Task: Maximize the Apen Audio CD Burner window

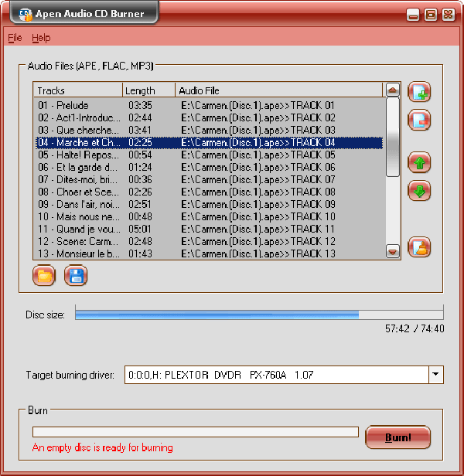Action: (x=431, y=15)
